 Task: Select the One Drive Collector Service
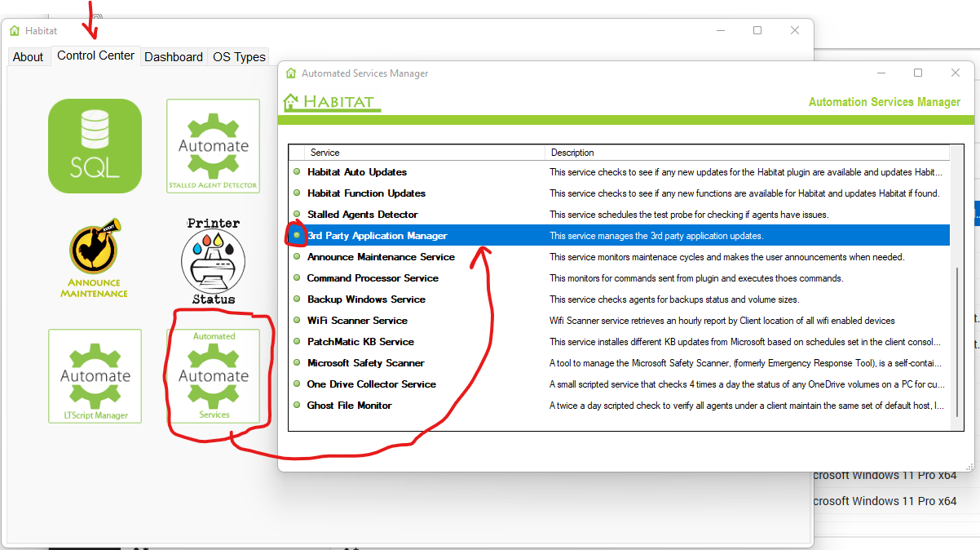(372, 384)
